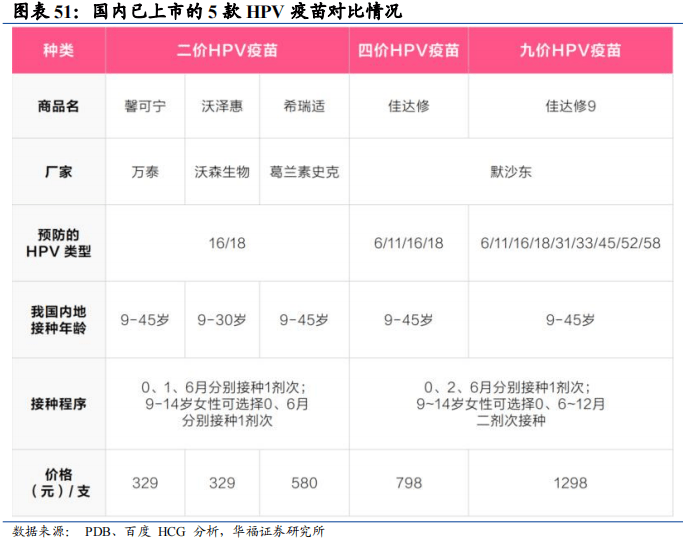Select the '四价HPV疫苗' header
686x543 pixels.
408,50
